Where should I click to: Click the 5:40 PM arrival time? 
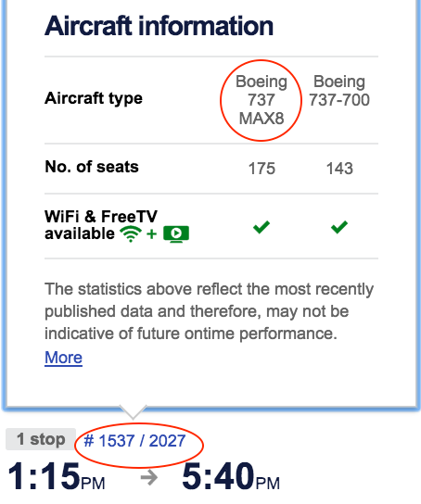(231, 476)
